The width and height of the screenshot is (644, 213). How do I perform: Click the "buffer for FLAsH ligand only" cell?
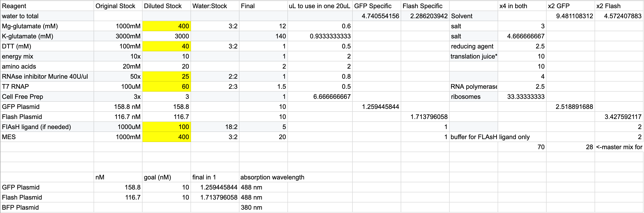click(x=490, y=137)
